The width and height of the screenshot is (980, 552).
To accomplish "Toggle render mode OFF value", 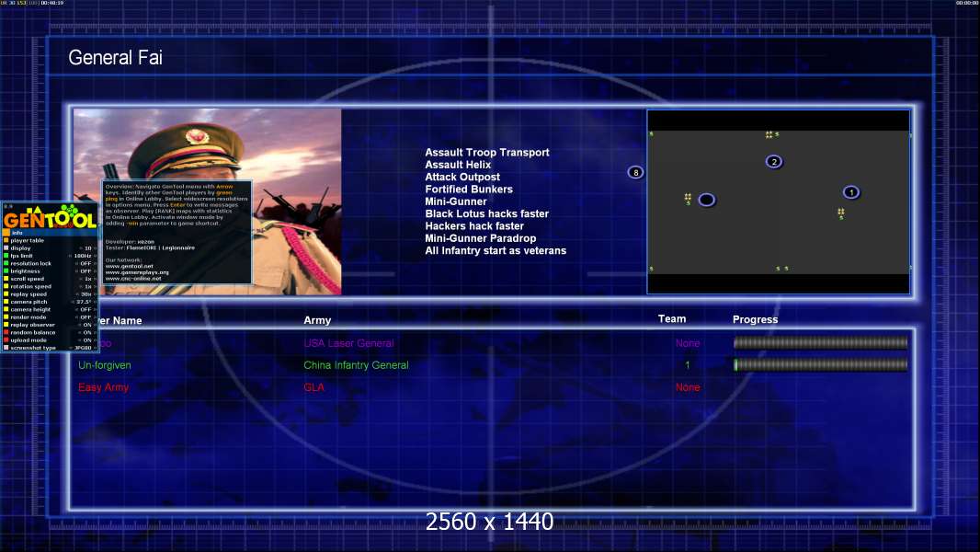I will pyautogui.click(x=85, y=317).
